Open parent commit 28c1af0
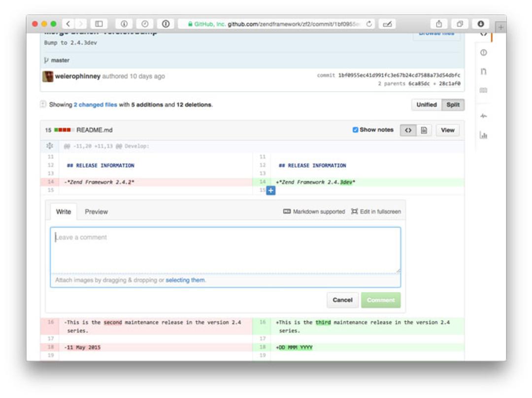The image size is (532, 398). click(450, 83)
